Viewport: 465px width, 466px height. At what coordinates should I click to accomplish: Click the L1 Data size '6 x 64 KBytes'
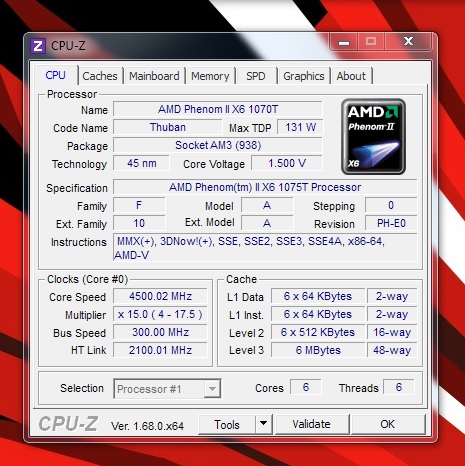pyautogui.click(x=318, y=296)
